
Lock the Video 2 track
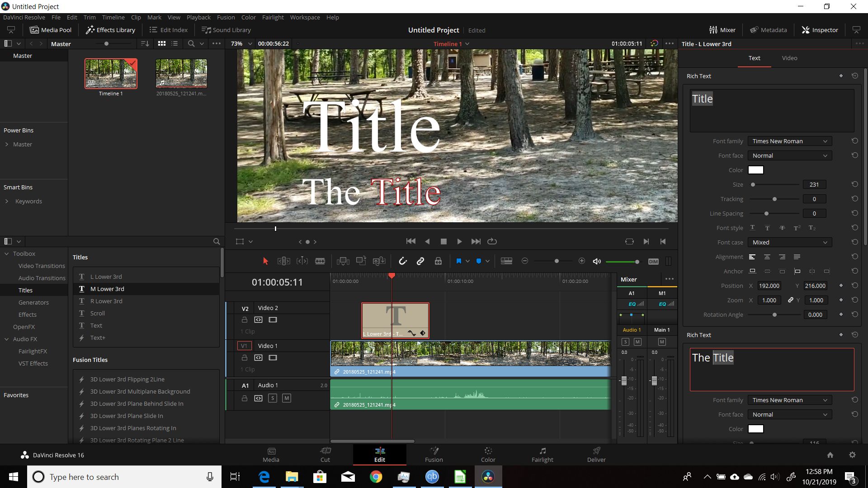click(244, 319)
